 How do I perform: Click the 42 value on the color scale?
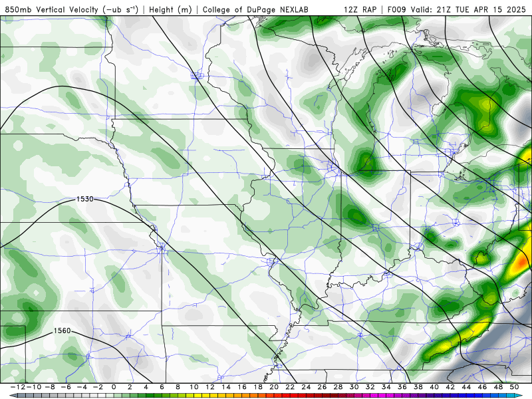pyautogui.click(x=450, y=387)
